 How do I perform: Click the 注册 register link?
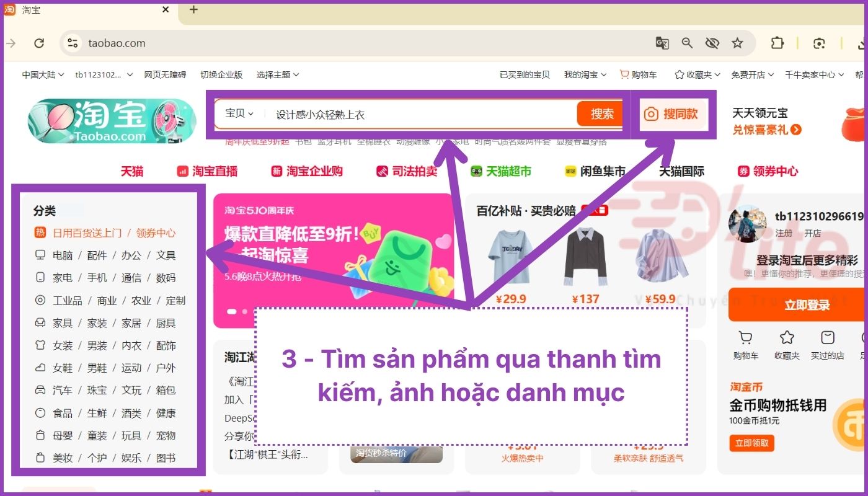(x=784, y=234)
